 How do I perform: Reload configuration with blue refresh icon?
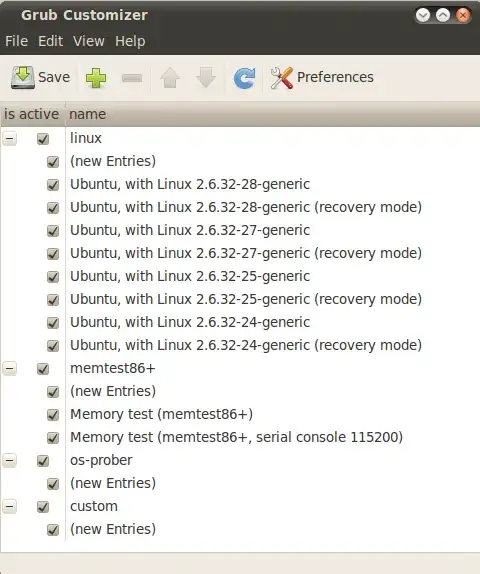[x=244, y=78]
